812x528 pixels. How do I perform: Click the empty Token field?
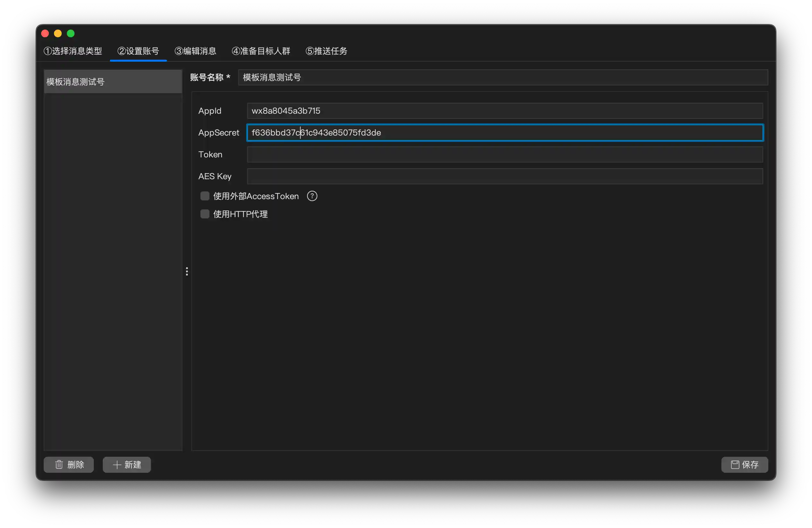(505, 154)
